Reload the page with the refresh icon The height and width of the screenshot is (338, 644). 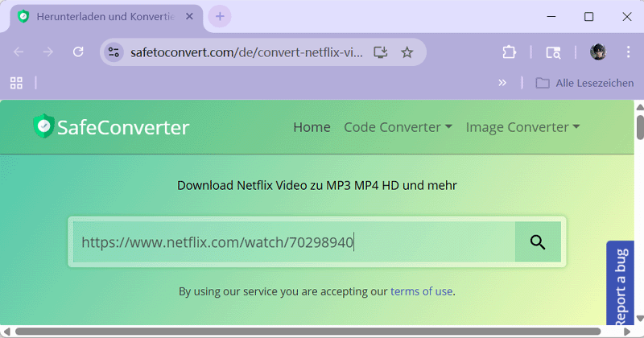click(78, 52)
